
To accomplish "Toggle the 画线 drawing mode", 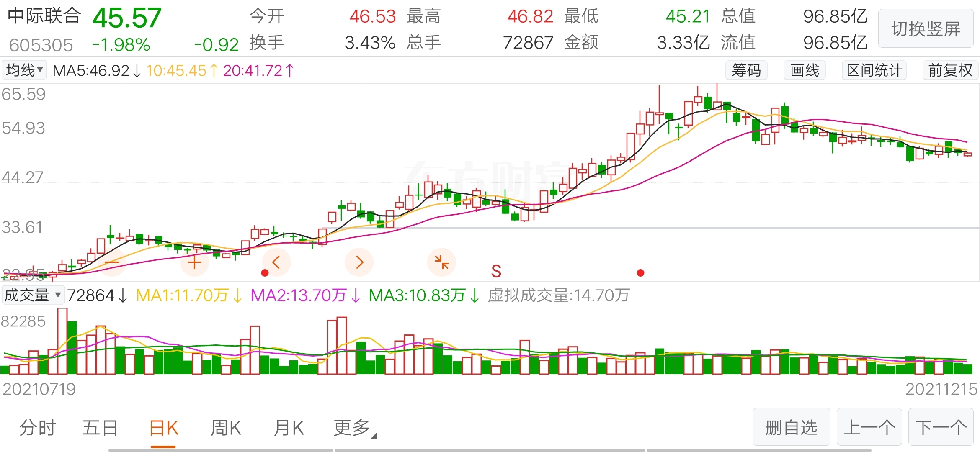I will [805, 70].
